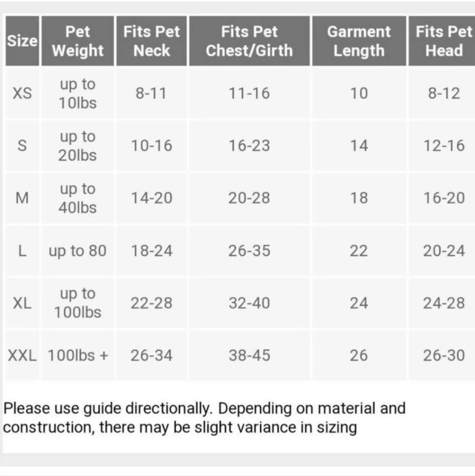Image resolution: width=475 pixels, height=476 pixels.
Task: Select the XXL size row label
Action: (x=22, y=355)
